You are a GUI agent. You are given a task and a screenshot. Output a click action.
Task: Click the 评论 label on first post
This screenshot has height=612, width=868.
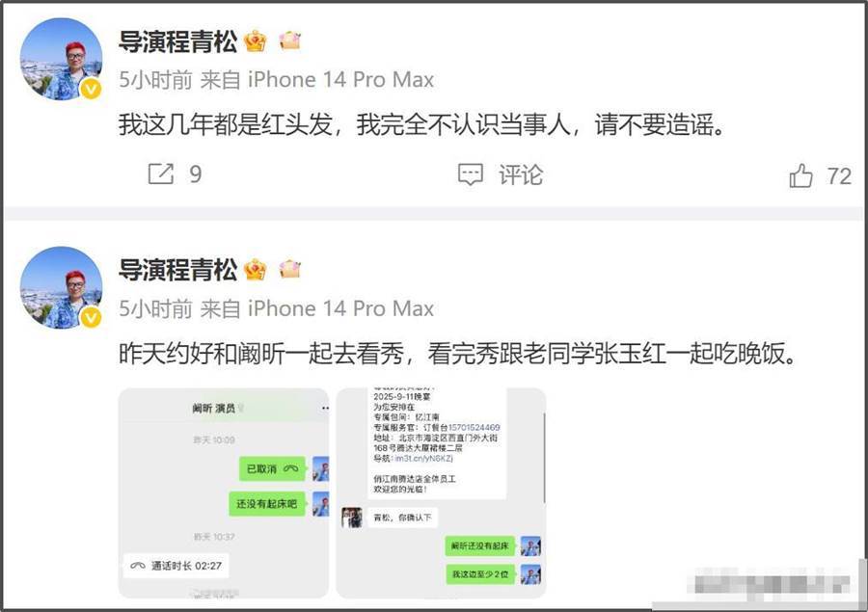tap(521, 175)
